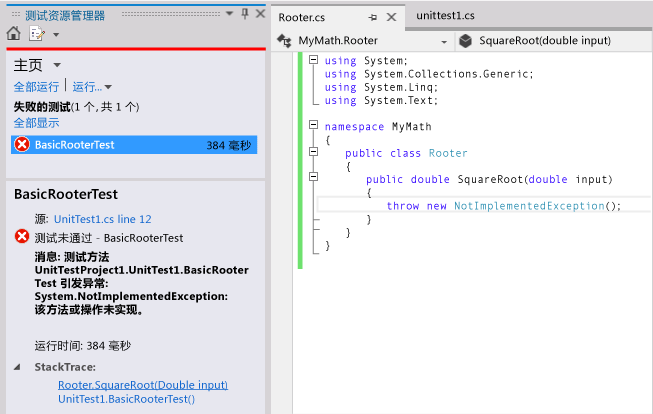Pin the Rooter.cs tab

coord(373,17)
